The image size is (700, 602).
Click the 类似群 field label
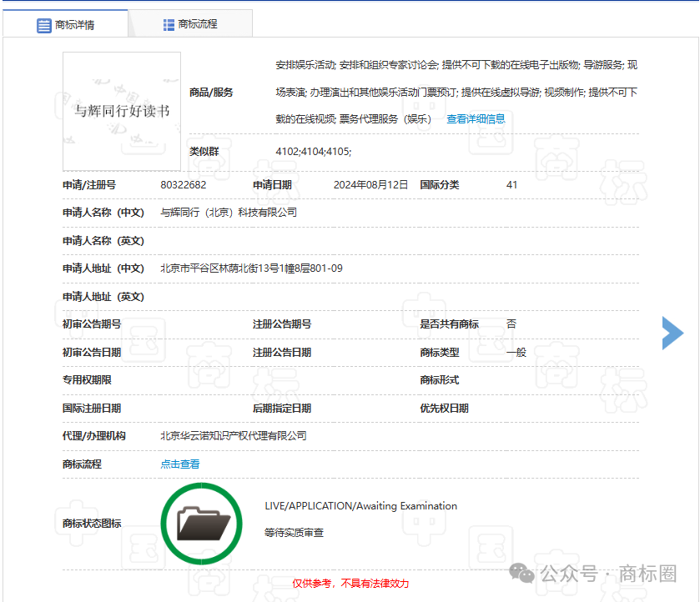[x=204, y=152]
